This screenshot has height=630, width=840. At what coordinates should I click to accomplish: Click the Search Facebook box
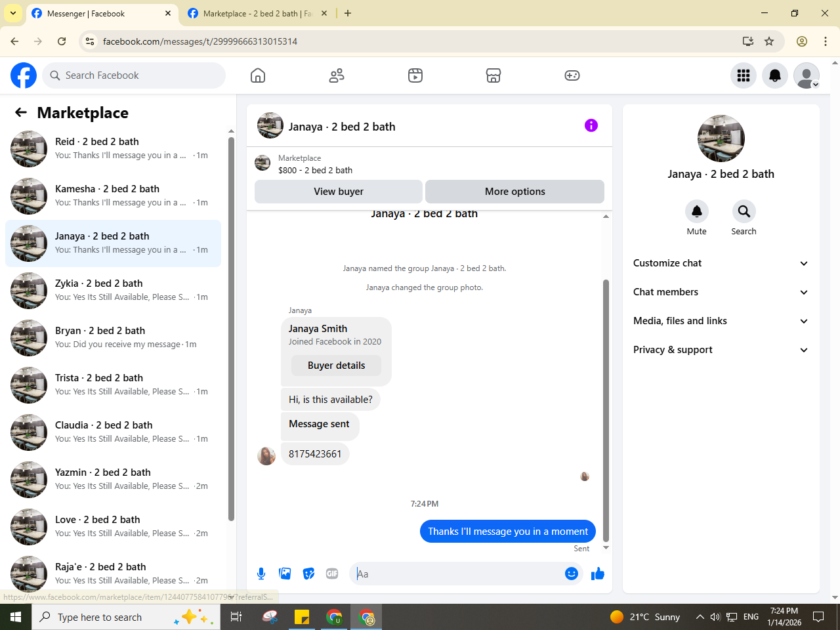(x=134, y=75)
